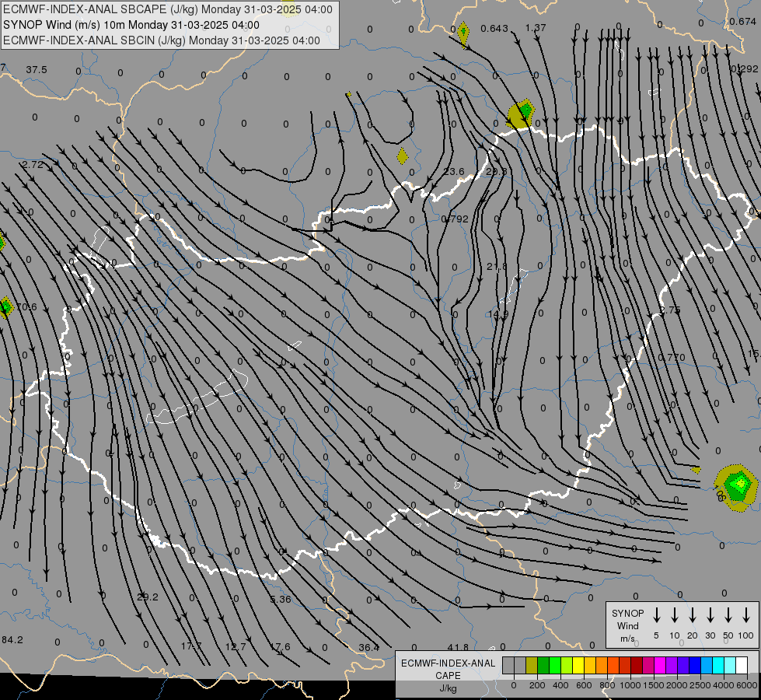Click the wind arrow above legend value 30
The image size is (761, 700).
pos(710,615)
